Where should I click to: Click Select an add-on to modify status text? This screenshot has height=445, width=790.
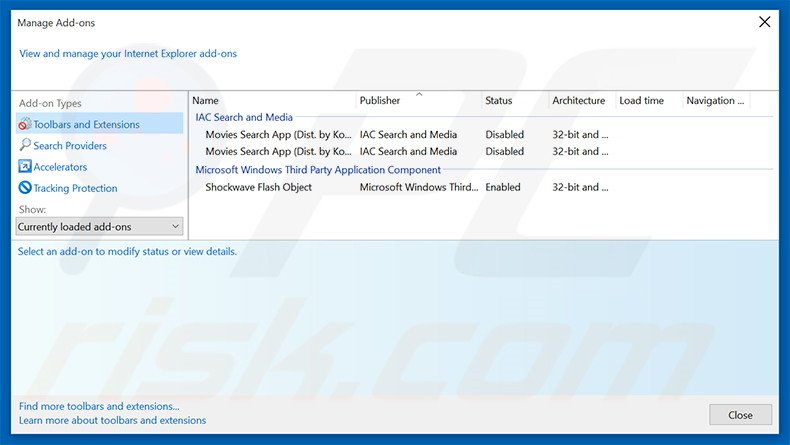(127, 251)
